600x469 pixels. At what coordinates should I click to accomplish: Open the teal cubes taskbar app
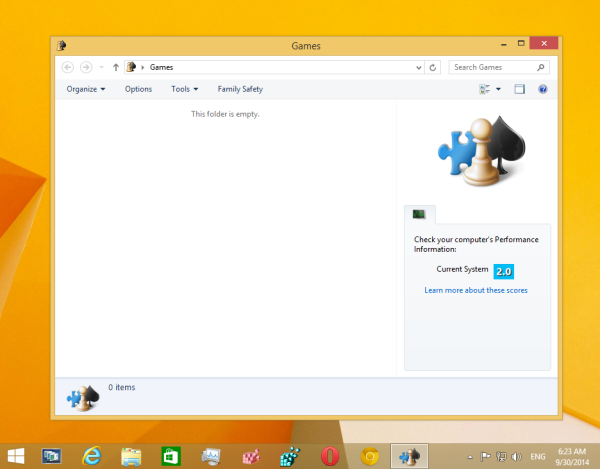point(290,456)
